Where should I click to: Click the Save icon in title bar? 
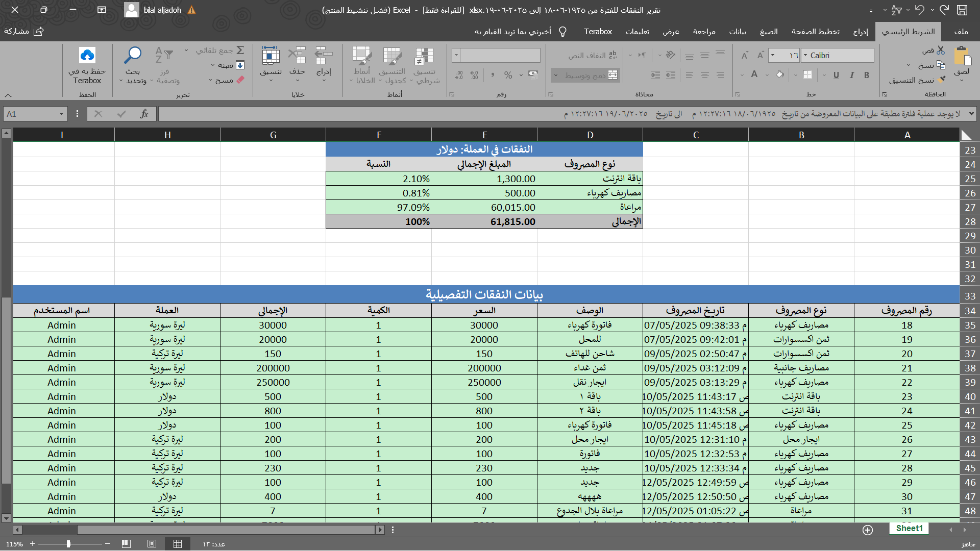pyautogui.click(x=962, y=10)
